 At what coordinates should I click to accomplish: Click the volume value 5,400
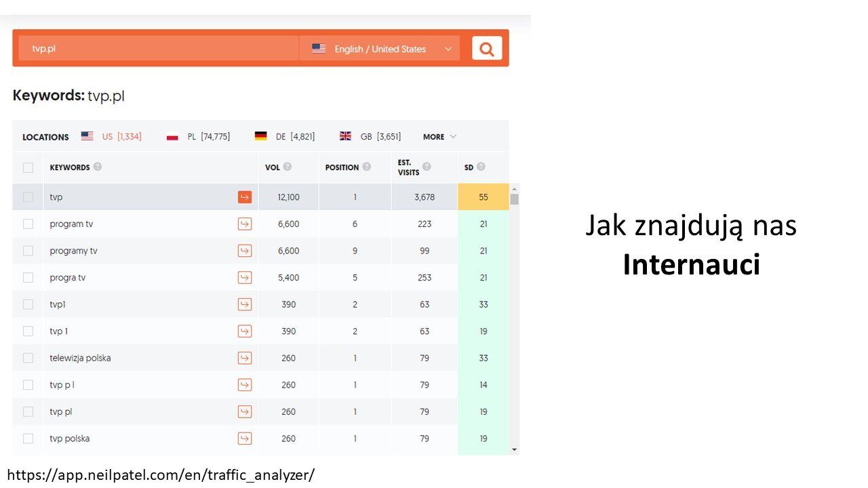(288, 277)
